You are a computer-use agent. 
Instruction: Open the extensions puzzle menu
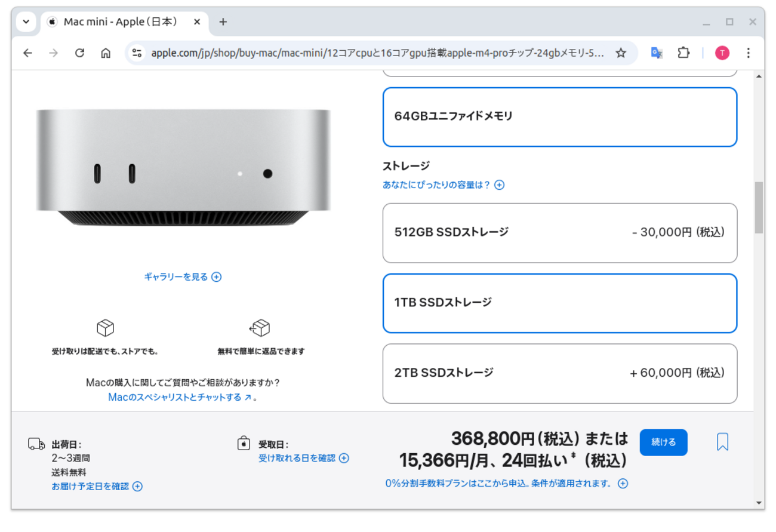683,53
